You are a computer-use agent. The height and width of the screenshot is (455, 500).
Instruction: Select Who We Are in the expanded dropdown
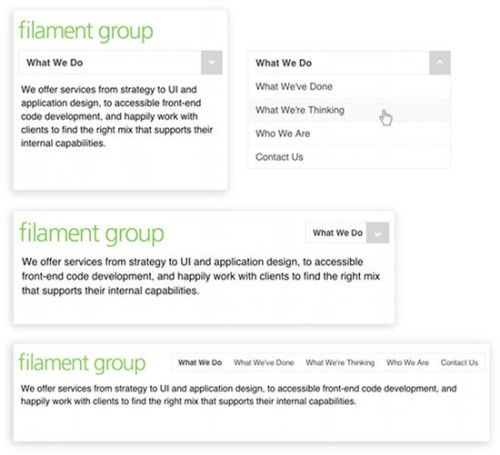pos(349,133)
